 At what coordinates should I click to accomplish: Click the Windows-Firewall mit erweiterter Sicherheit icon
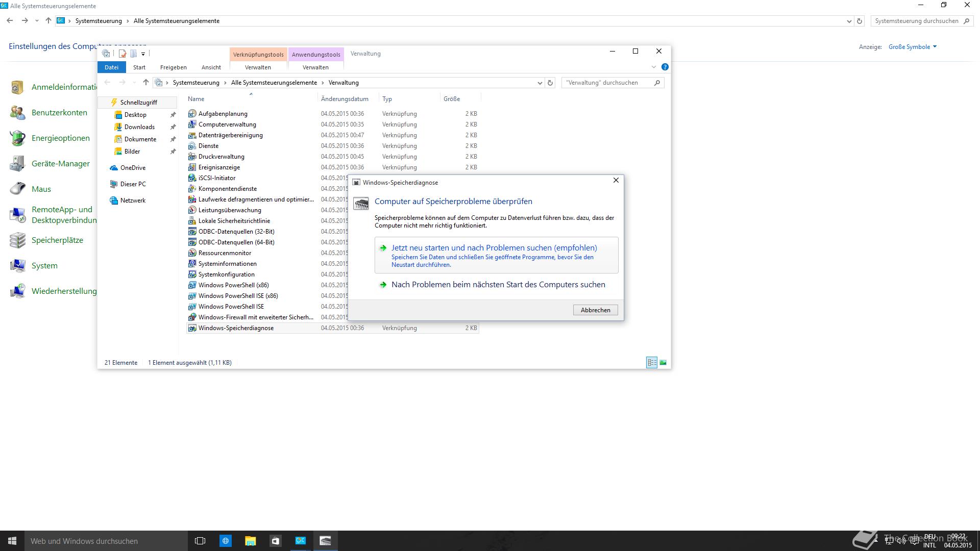click(x=192, y=317)
